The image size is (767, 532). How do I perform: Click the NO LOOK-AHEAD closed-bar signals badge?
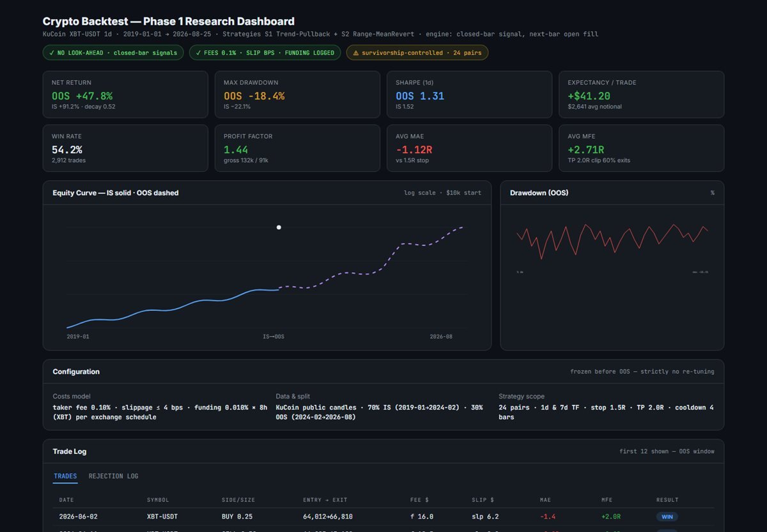click(x=113, y=52)
